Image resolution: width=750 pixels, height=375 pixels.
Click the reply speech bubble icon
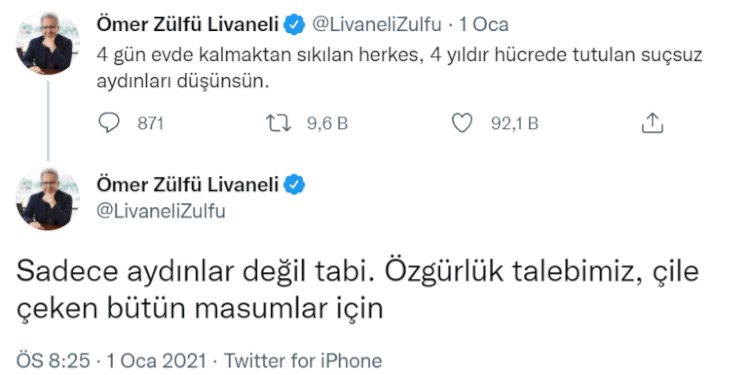(109, 123)
